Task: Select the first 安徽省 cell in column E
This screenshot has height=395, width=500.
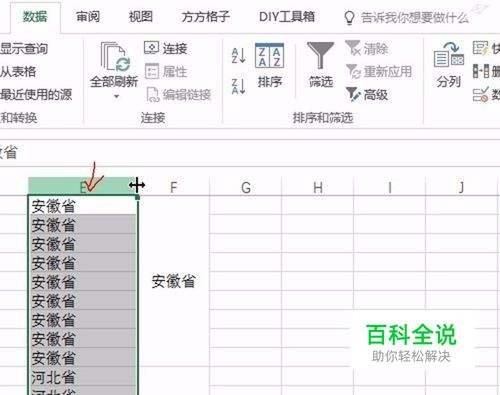Action: pos(83,205)
